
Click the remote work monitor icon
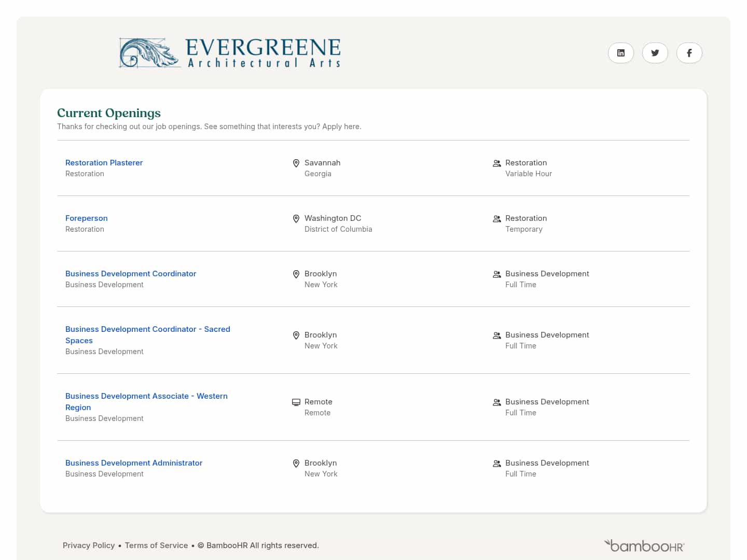296,402
